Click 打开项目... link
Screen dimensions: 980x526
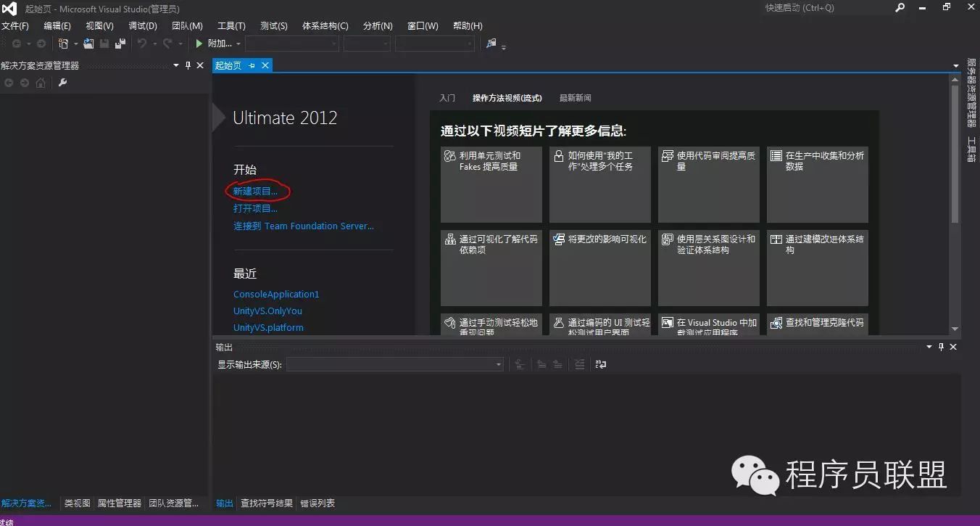pyautogui.click(x=255, y=208)
